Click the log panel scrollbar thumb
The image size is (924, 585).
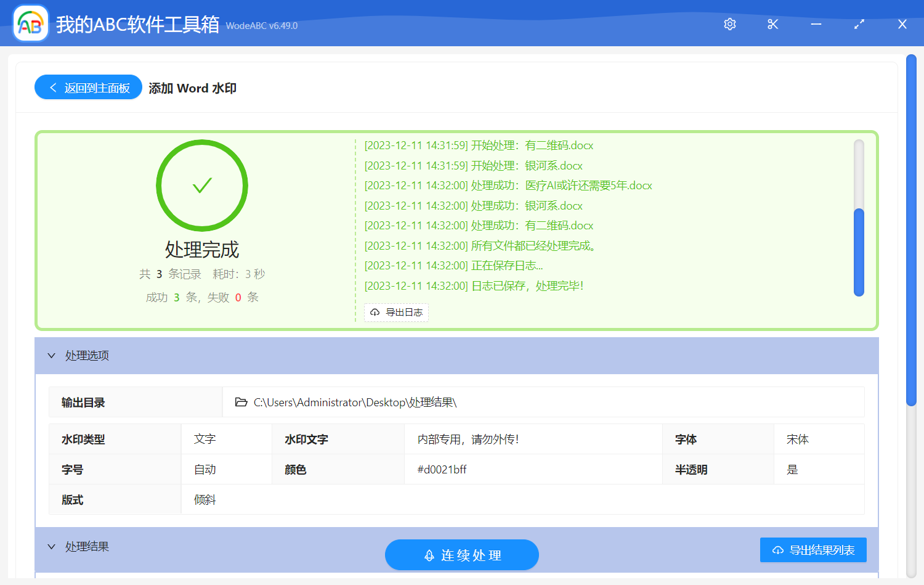click(x=859, y=252)
